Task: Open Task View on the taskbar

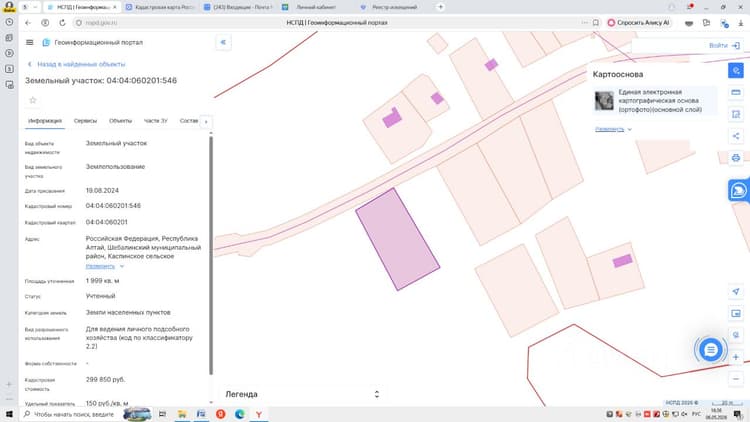Action: click(162, 414)
